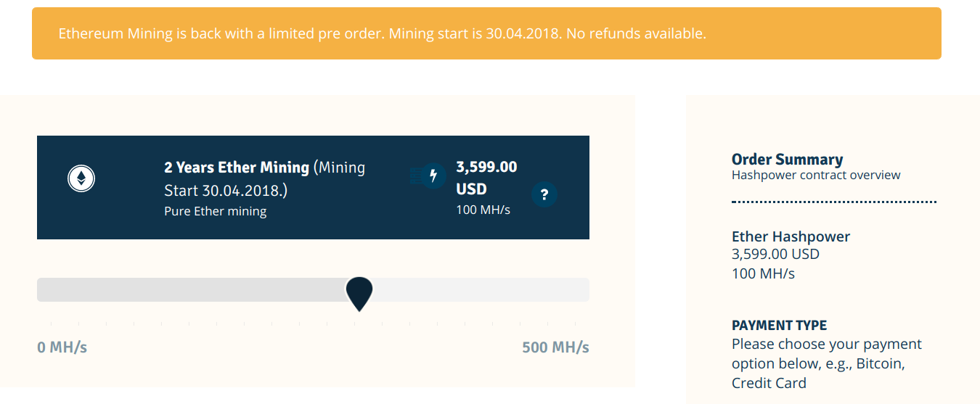Click the "Hashpower contract overview" text
980x404 pixels.
point(816,175)
